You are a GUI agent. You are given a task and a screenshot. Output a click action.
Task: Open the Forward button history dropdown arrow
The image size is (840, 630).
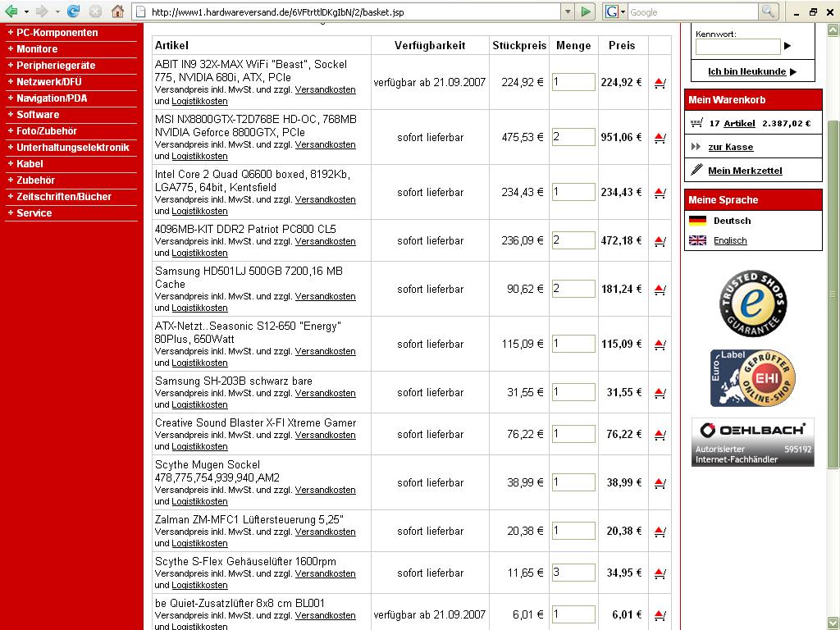pos(57,11)
